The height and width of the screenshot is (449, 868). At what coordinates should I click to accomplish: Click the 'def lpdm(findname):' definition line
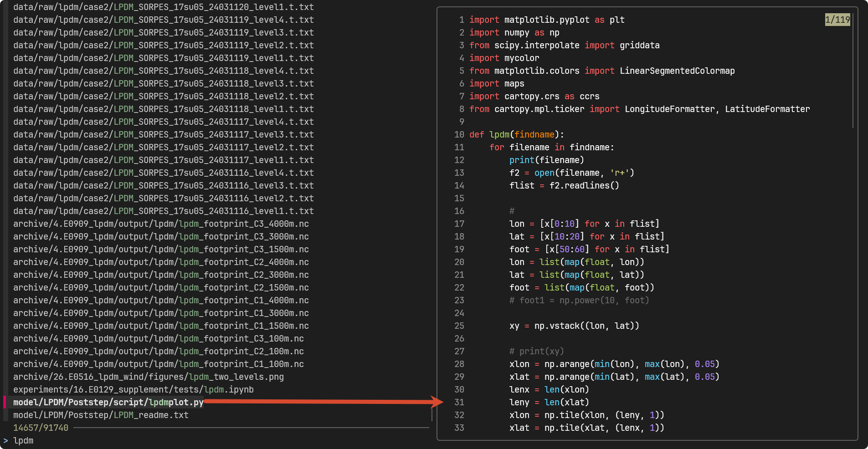click(x=517, y=134)
